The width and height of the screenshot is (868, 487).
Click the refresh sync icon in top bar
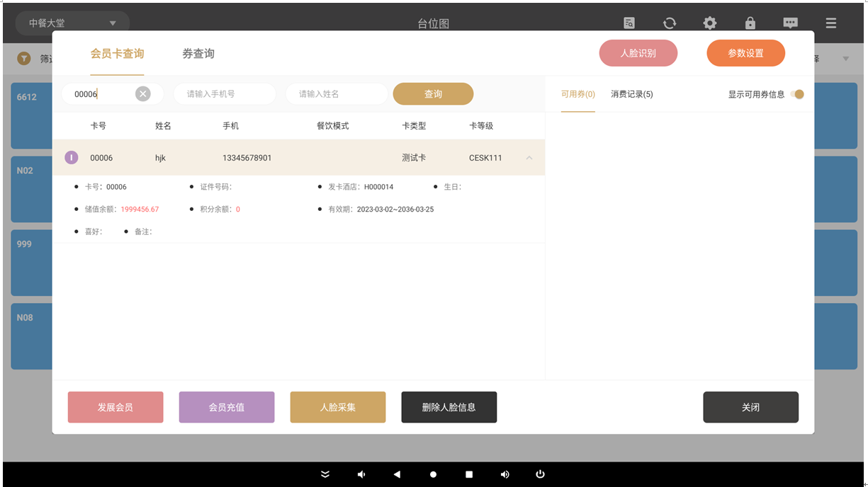(x=670, y=23)
